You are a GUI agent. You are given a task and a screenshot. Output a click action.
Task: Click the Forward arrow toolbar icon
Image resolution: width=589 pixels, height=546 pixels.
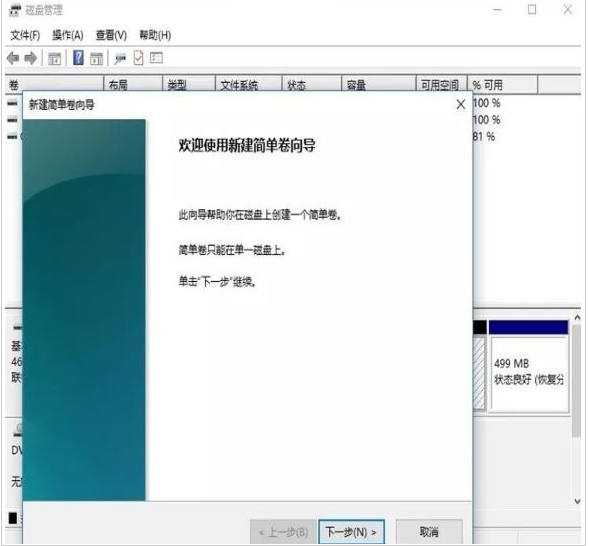click(x=31, y=58)
